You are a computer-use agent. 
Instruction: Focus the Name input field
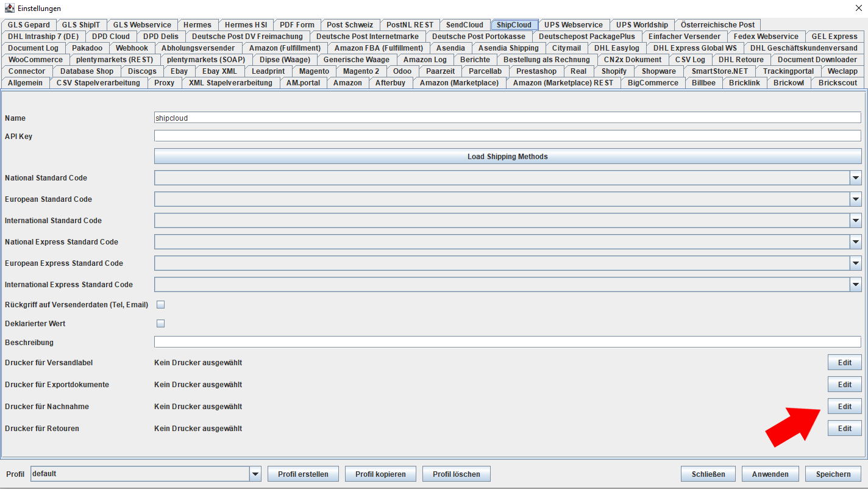[x=508, y=118]
